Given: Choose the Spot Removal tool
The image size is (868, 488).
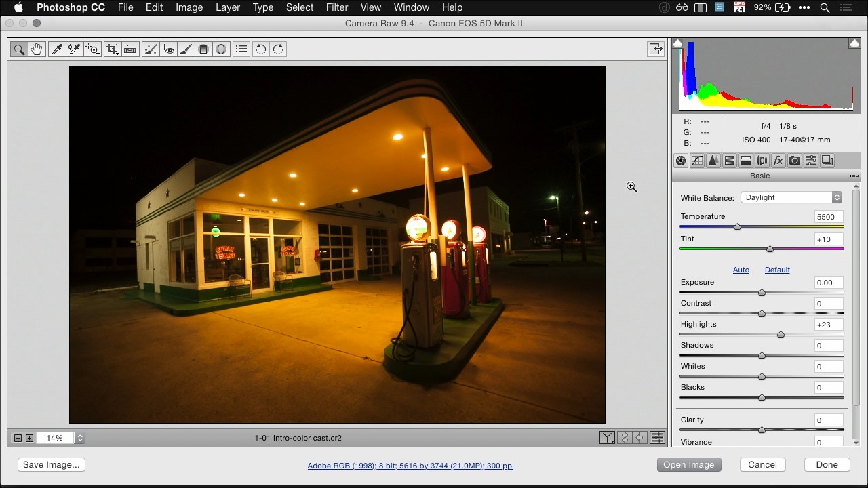Looking at the screenshot, I should [151, 49].
